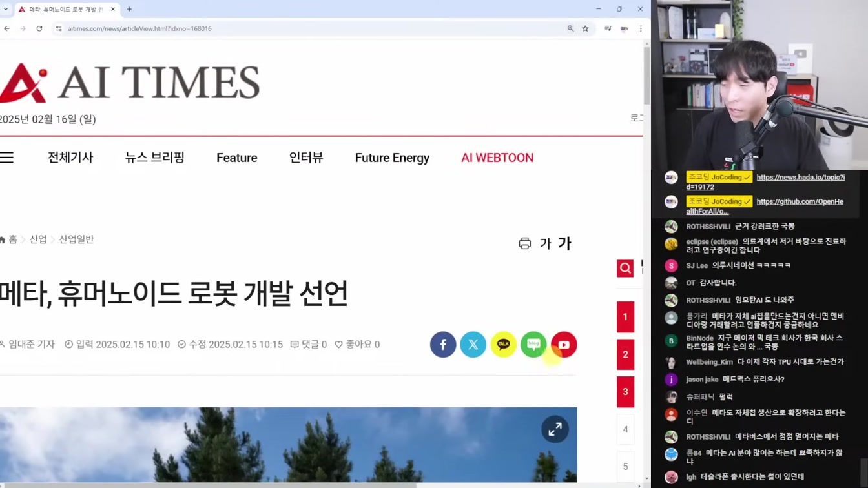Open github.com OpenHealthForAll link in chat
Screen dimensions: 868x488
click(765, 207)
